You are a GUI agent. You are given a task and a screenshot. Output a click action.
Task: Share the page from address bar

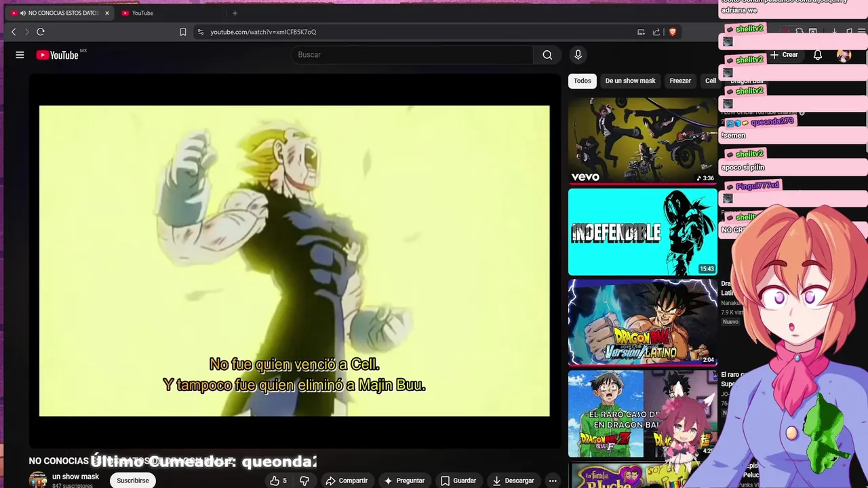click(x=656, y=32)
